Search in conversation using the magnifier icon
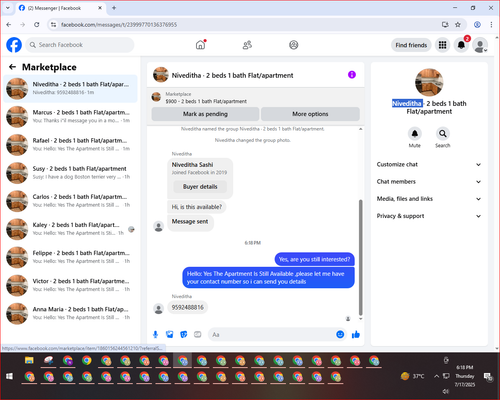 (443, 134)
